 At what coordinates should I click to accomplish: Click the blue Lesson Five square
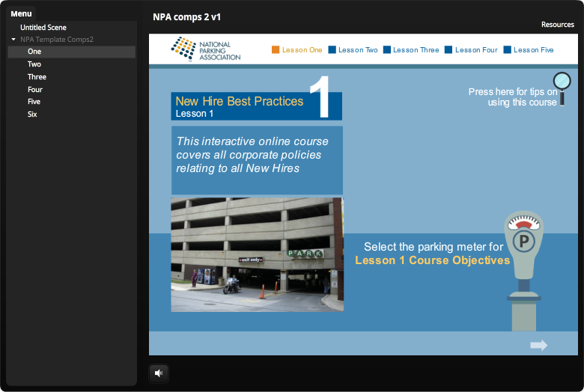tap(507, 50)
